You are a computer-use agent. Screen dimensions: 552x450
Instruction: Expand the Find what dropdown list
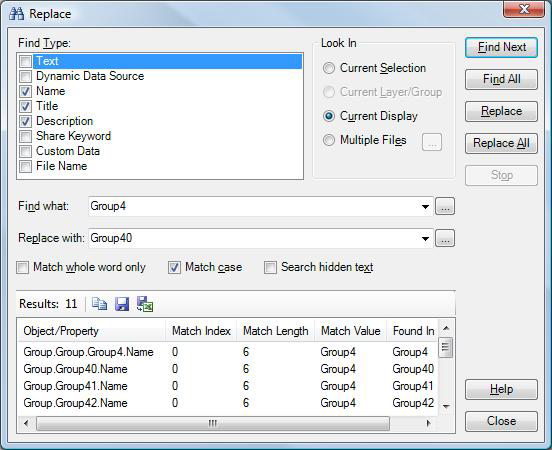pos(425,207)
